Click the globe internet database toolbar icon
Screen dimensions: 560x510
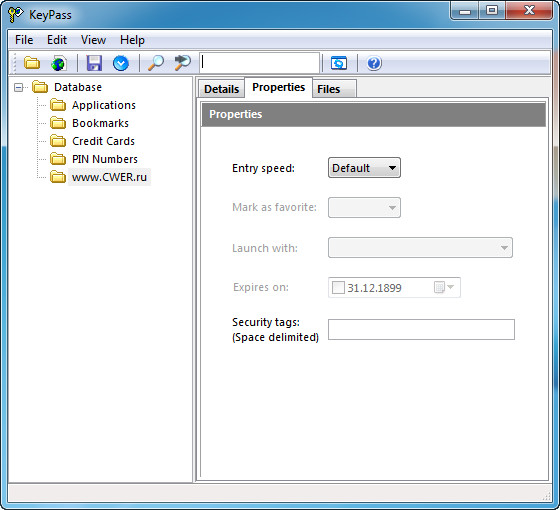click(x=59, y=63)
